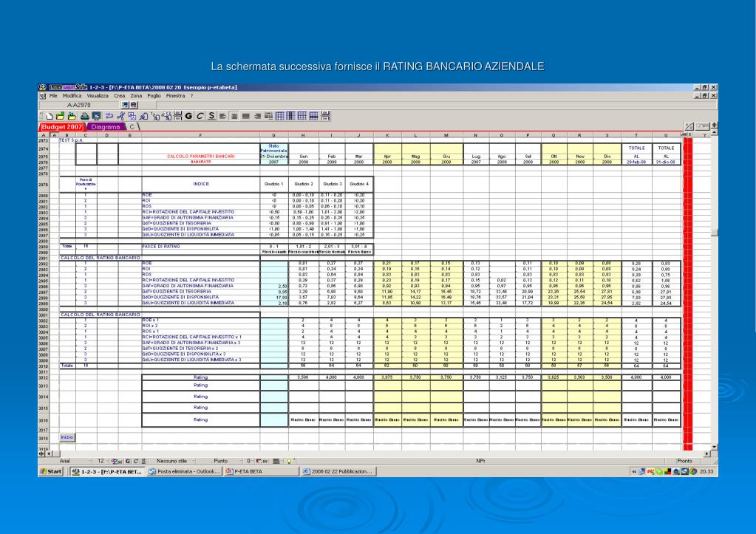Click the italic C button in the status bar
Viewport: 756px width, 534px height.
[x=135, y=461]
